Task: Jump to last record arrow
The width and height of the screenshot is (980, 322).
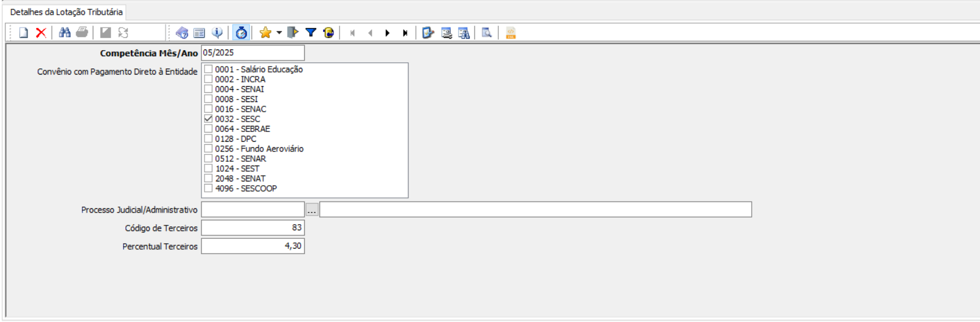Action: tap(405, 33)
